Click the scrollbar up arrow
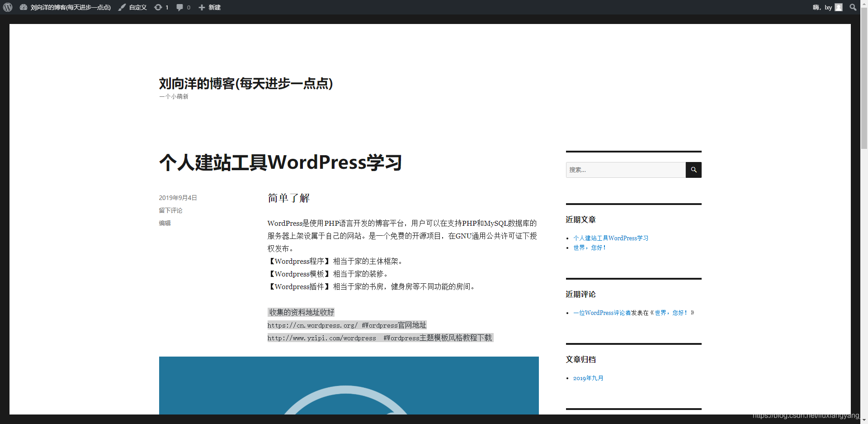The image size is (868, 424). 864,4
